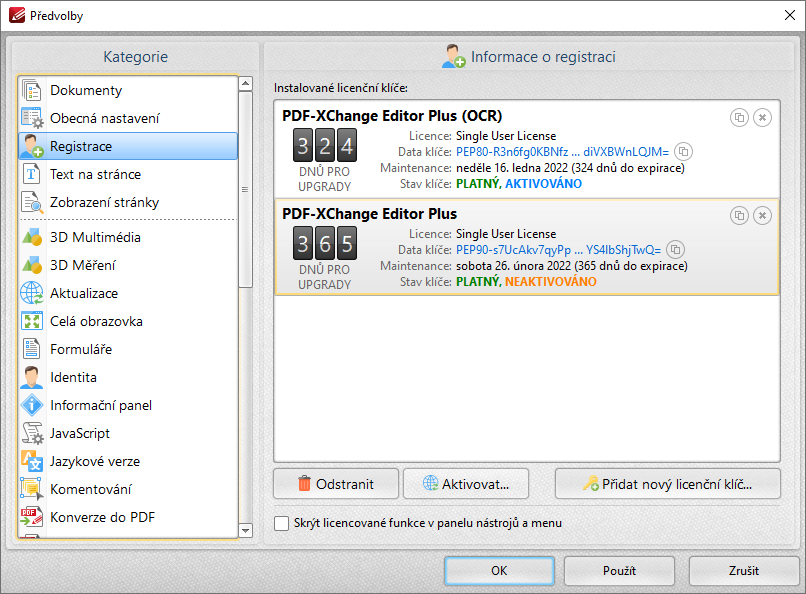Remove the Editor Plus (OCR) license with X icon

[762, 118]
